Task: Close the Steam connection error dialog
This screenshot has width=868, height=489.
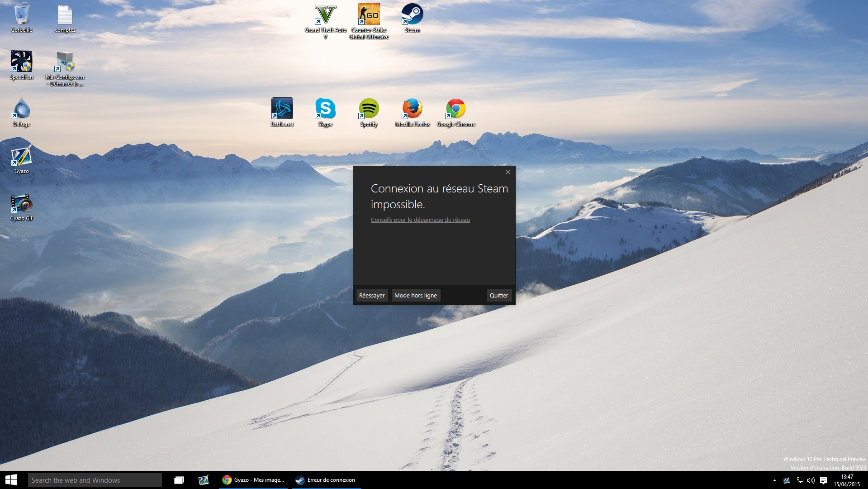Action: [x=508, y=172]
